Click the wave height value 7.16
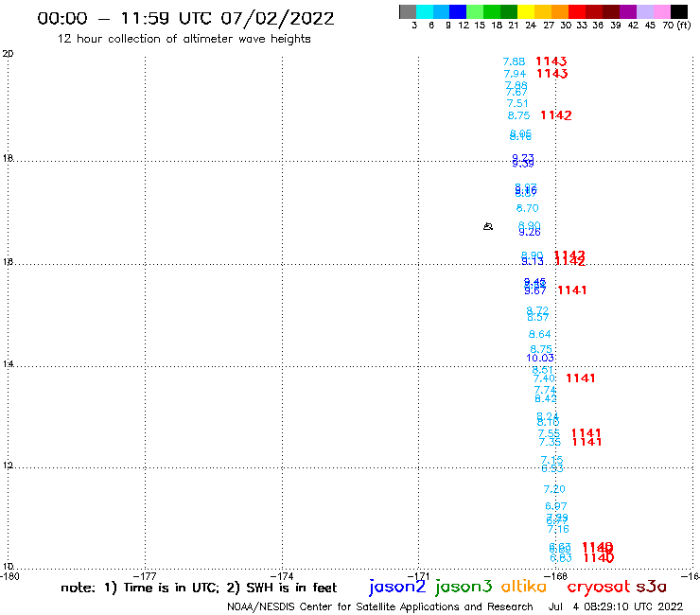The image size is (700, 615). (x=558, y=529)
